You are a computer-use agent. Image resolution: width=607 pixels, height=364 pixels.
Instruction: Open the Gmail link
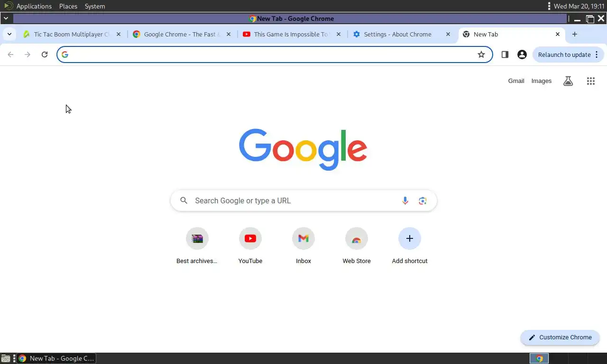pyautogui.click(x=516, y=81)
